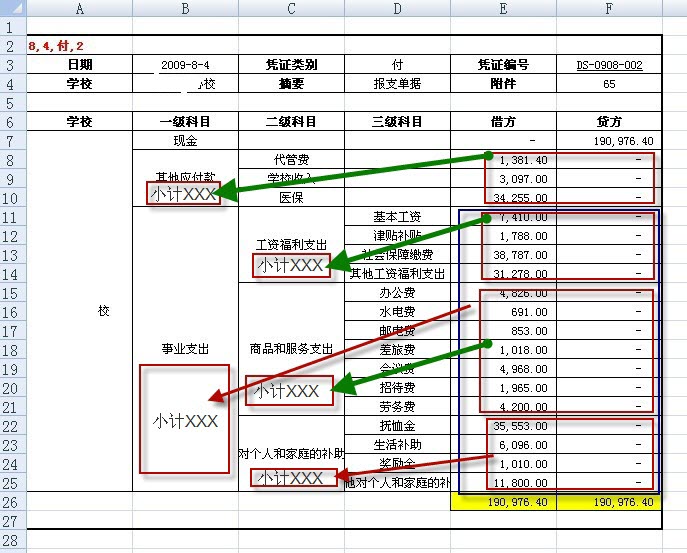
Task: Select column C header
Action: click(291, 8)
